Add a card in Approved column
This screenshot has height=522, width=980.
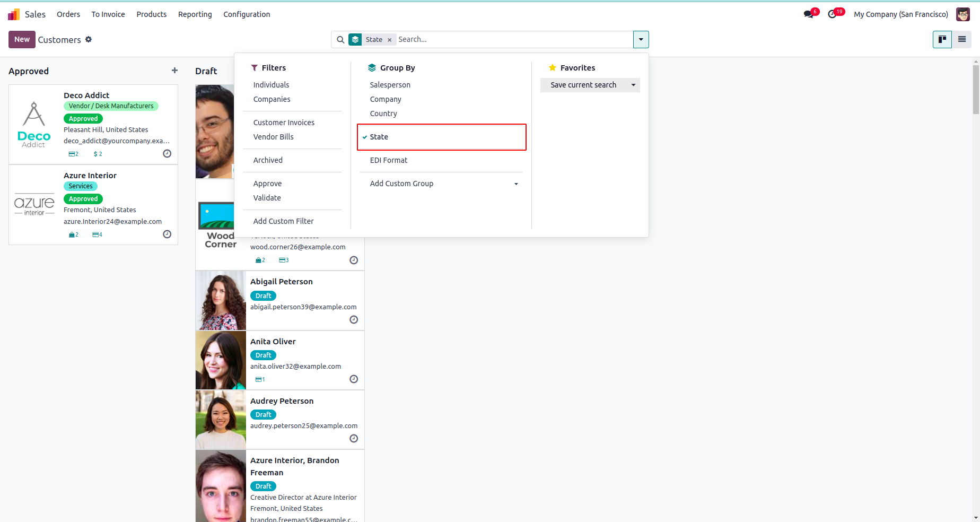tap(174, 71)
